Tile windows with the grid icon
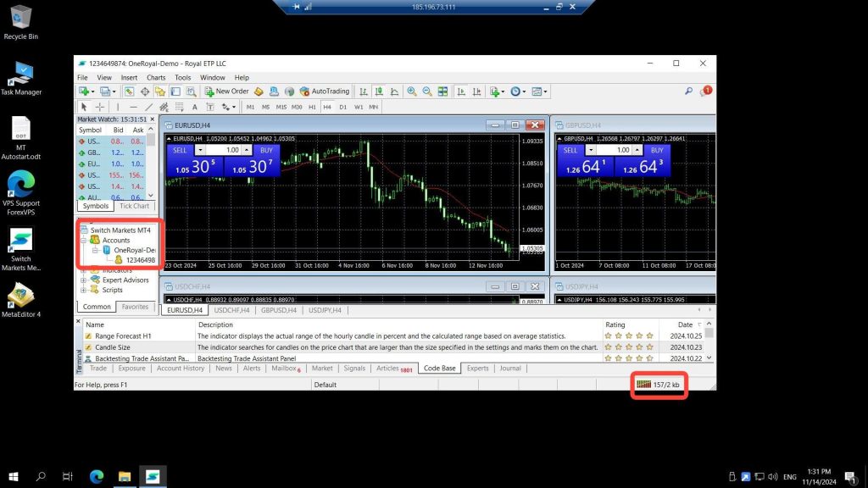This screenshot has width=868, height=488. [x=442, y=91]
